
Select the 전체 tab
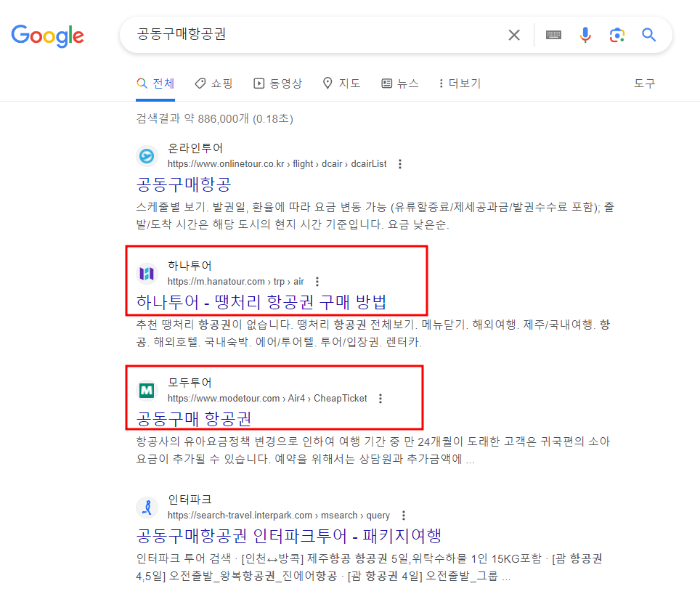click(155, 83)
